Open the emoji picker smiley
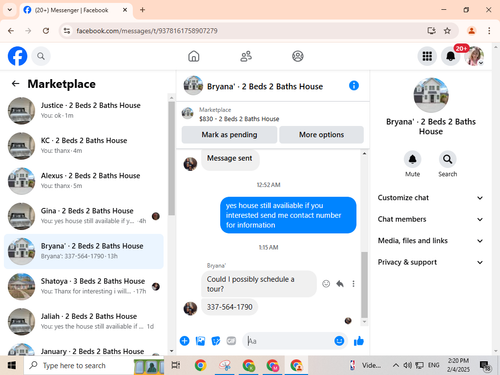This screenshot has height=375, width=500. coord(339,341)
